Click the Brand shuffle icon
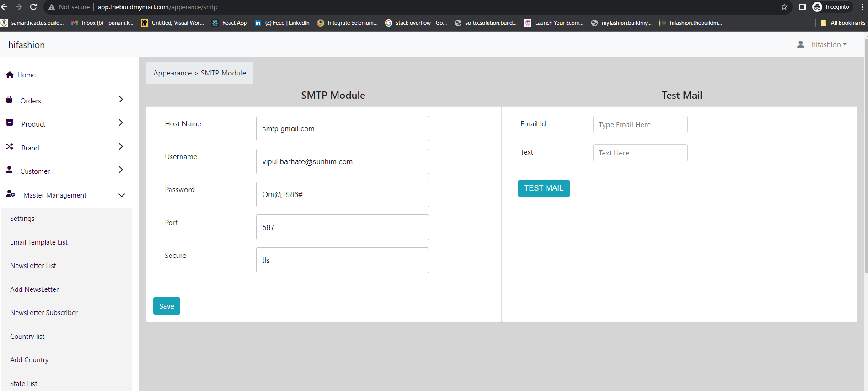The height and width of the screenshot is (391, 868). click(10, 146)
